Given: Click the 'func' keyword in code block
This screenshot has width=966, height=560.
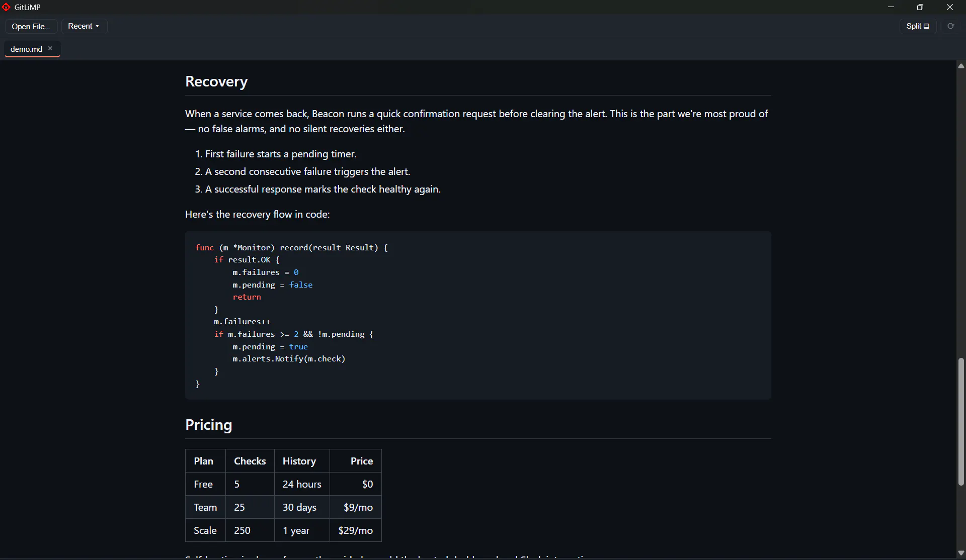Looking at the screenshot, I should click(x=204, y=247).
